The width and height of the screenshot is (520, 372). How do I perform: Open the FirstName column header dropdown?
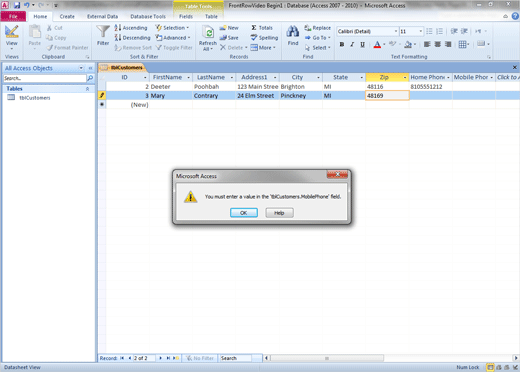[x=188, y=77]
